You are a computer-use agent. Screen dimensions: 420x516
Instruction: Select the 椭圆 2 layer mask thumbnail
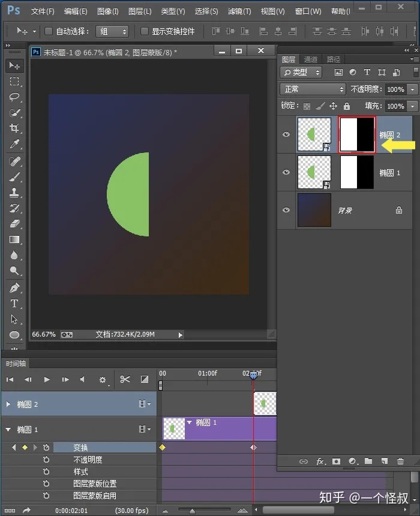357,134
